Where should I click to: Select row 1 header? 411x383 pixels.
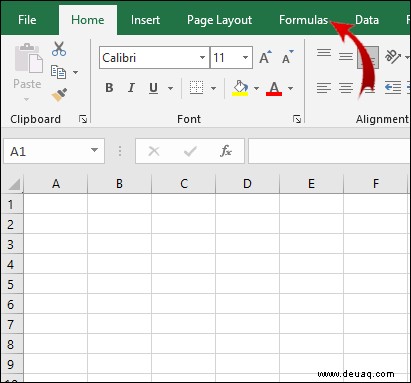click(11, 204)
